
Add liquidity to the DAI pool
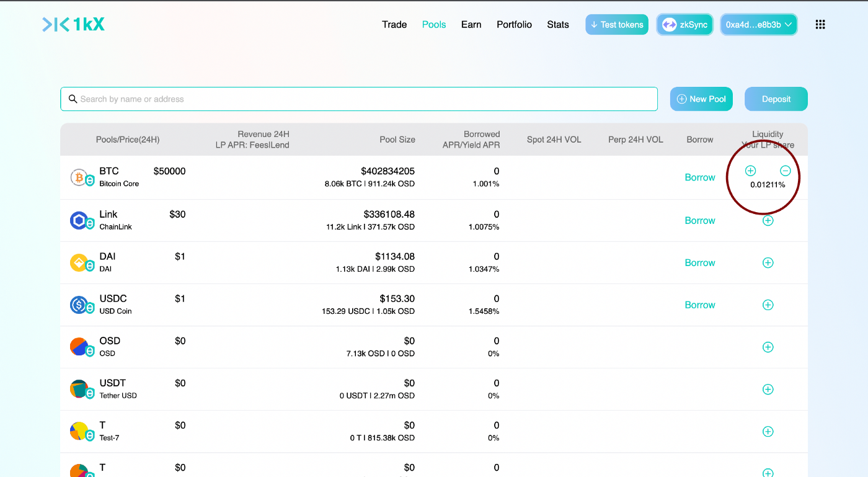point(768,262)
